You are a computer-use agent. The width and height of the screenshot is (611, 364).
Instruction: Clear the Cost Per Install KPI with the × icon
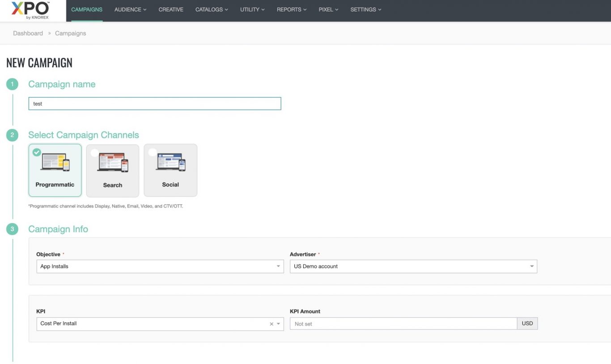pyautogui.click(x=271, y=323)
